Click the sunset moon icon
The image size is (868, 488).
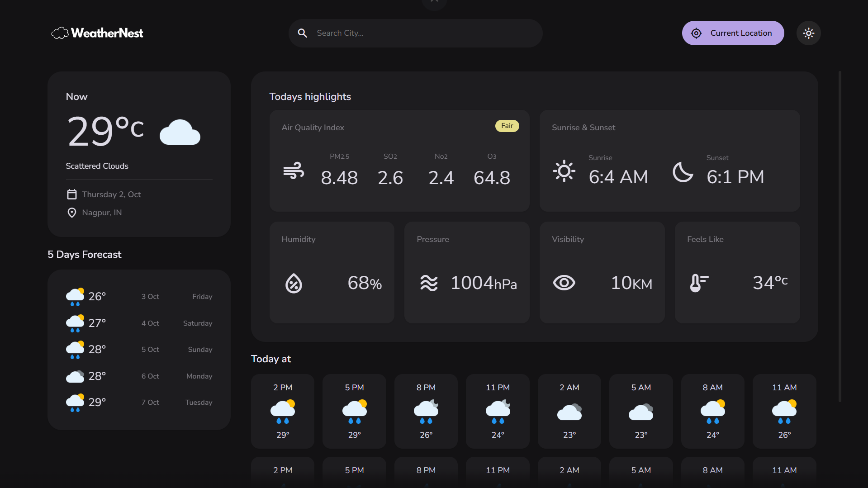pyautogui.click(x=683, y=172)
